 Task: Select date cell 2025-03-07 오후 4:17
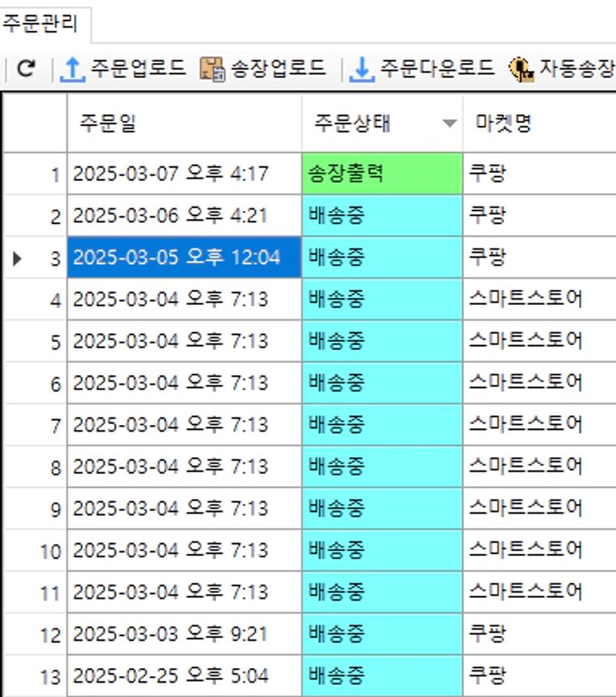click(x=184, y=174)
